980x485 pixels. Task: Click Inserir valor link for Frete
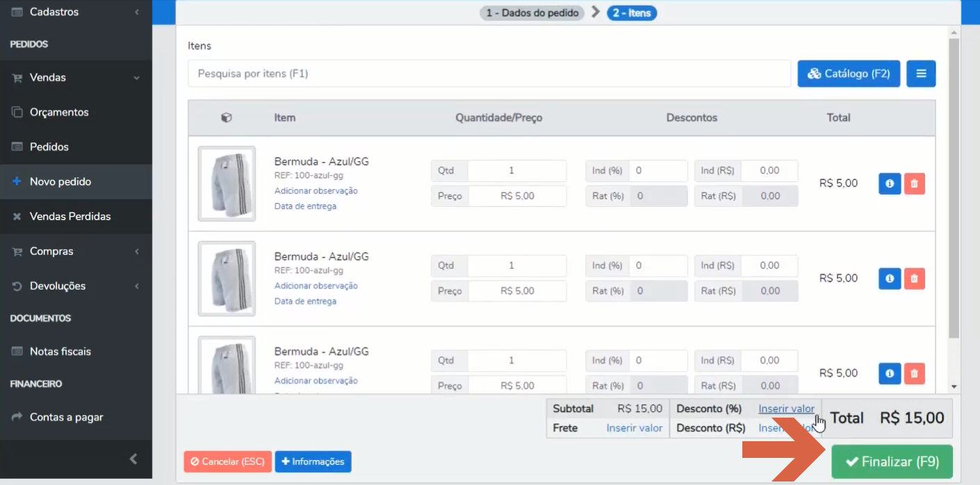(x=634, y=428)
